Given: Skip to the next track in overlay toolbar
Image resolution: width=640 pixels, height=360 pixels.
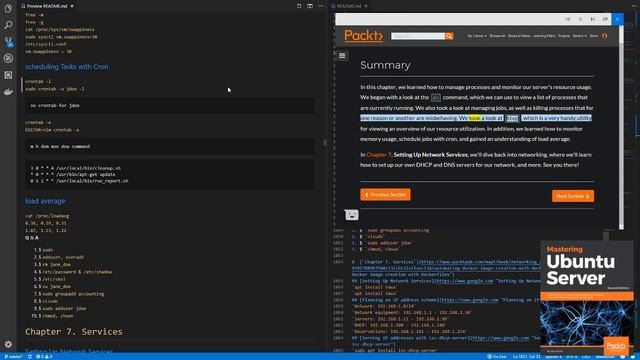Looking at the screenshot, I should click(593, 19).
